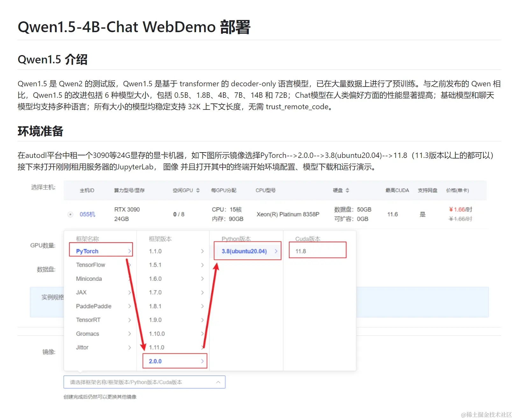Click the 最高CUDA column header
The height and width of the screenshot is (420, 514).
coord(397,190)
